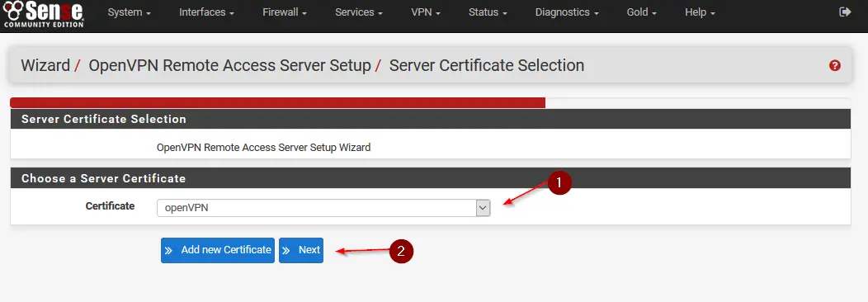The width and height of the screenshot is (868, 302).
Task: Open the Diagnostics menu
Action: pyautogui.click(x=567, y=12)
